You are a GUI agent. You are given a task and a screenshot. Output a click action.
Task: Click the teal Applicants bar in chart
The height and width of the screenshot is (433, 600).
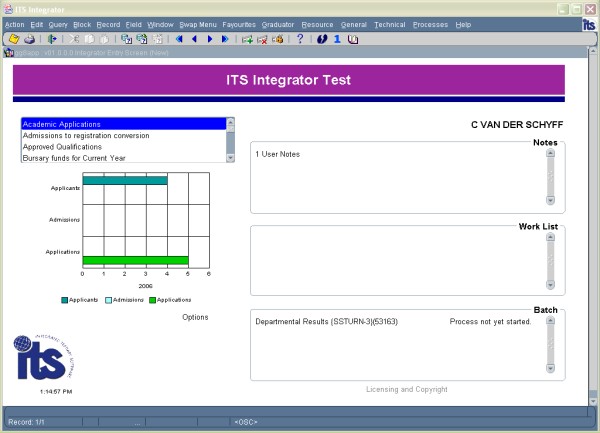point(125,180)
